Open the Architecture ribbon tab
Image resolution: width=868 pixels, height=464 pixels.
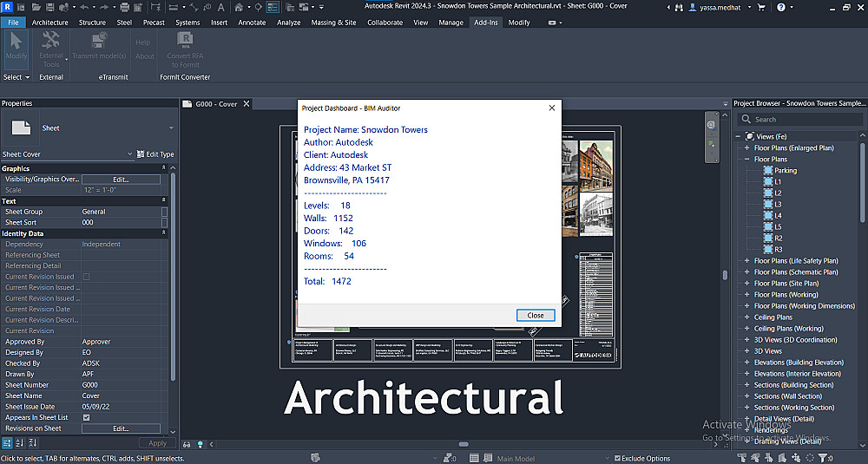point(49,23)
